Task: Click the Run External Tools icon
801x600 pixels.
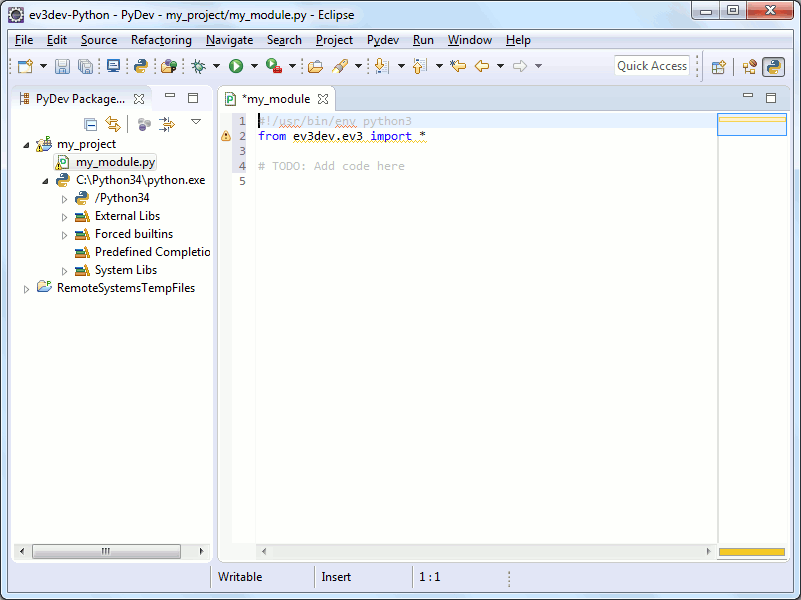Action: [274, 66]
